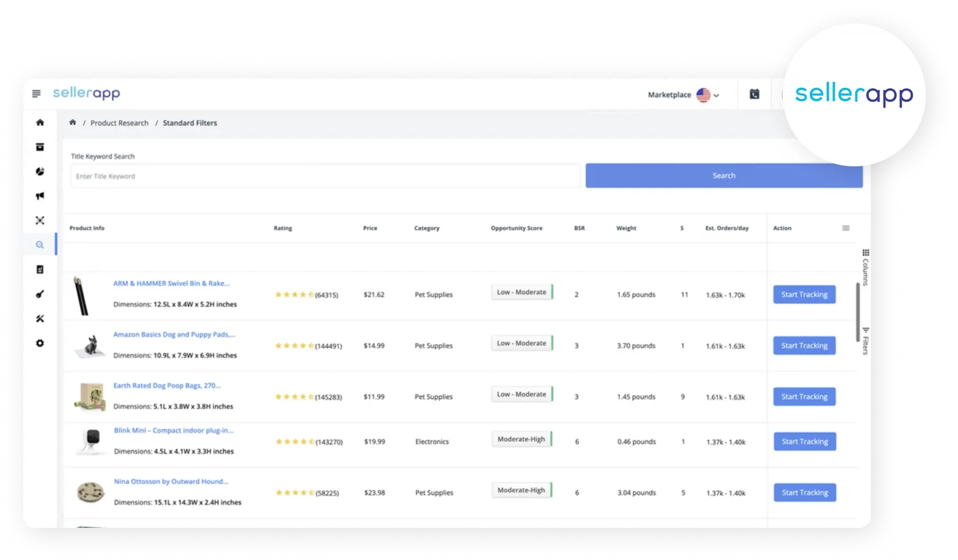Viewport: 958px width, 560px height.
Task: Click the network nodes icon in the sidebar
Action: (40, 220)
